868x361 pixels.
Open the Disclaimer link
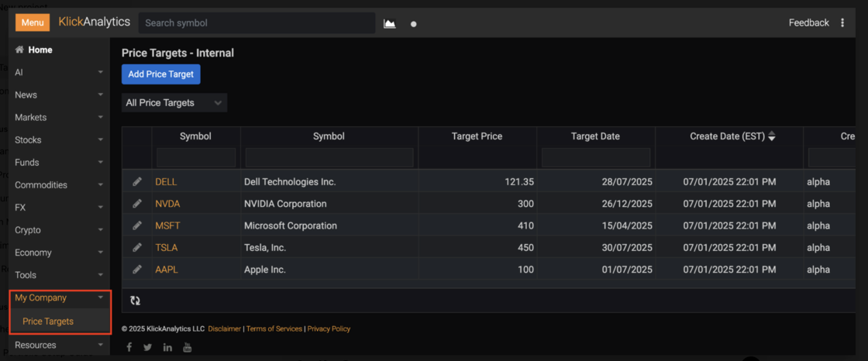(x=224, y=329)
